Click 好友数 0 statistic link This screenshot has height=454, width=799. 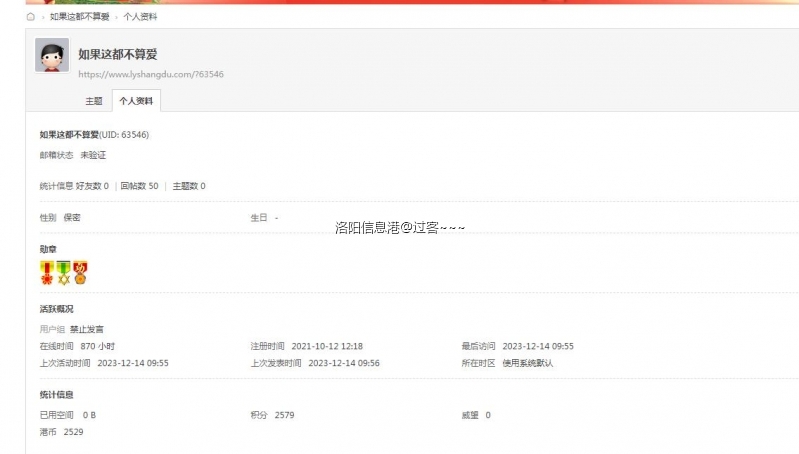(x=92, y=186)
